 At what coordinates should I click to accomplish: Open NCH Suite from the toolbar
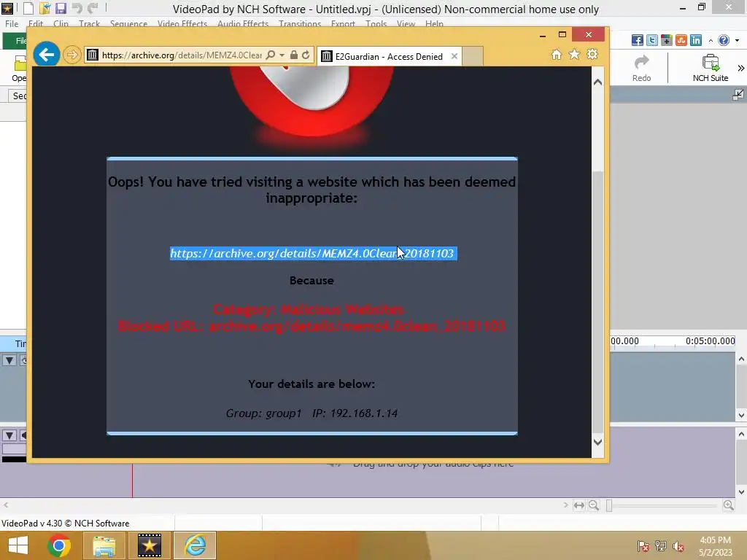(x=711, y=68)
